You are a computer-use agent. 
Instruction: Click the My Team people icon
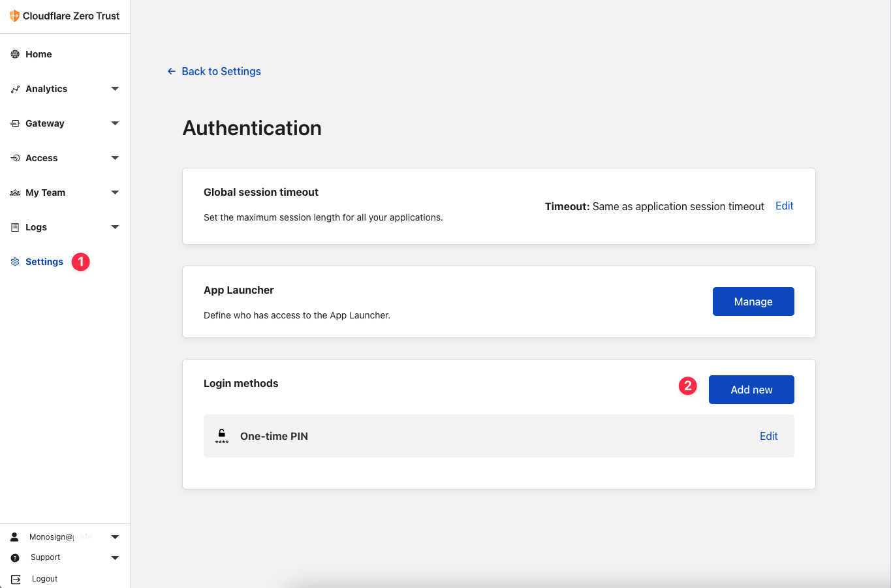15,193
